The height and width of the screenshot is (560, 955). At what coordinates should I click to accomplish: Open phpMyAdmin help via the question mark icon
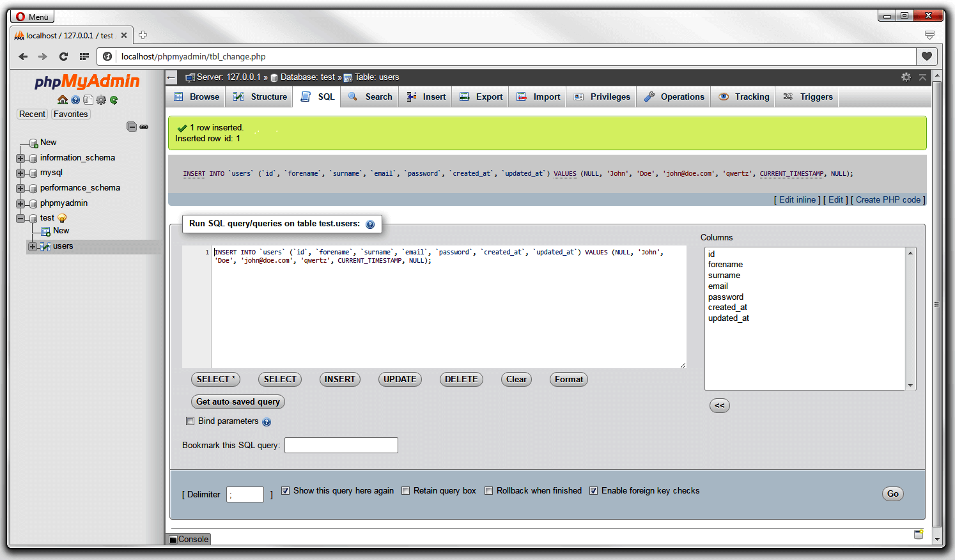pyautogui.click(x=75, y=100)
